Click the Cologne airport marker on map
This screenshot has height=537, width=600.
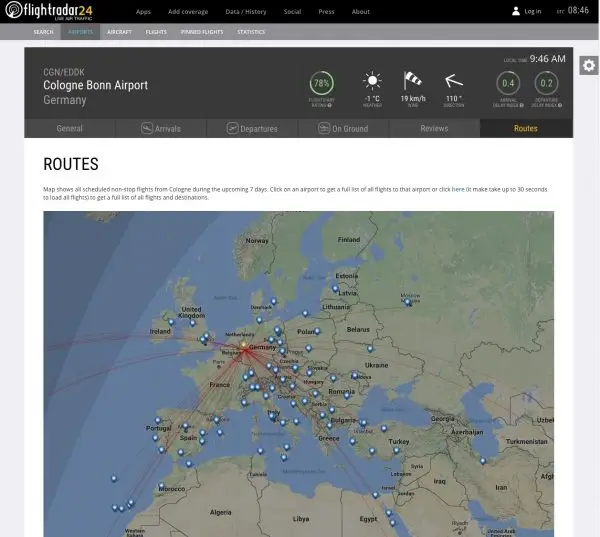click(243, 347)
